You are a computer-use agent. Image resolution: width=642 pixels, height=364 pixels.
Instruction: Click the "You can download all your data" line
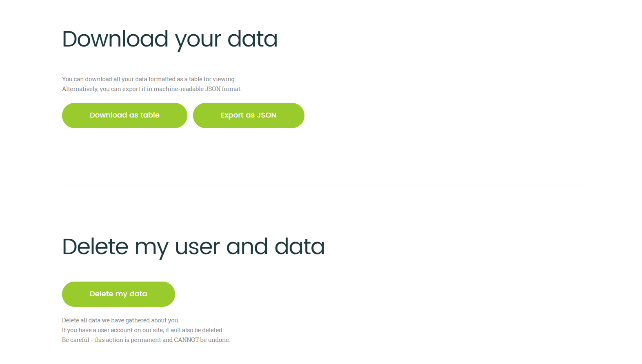pyautogui.click(x=149, y=79)
